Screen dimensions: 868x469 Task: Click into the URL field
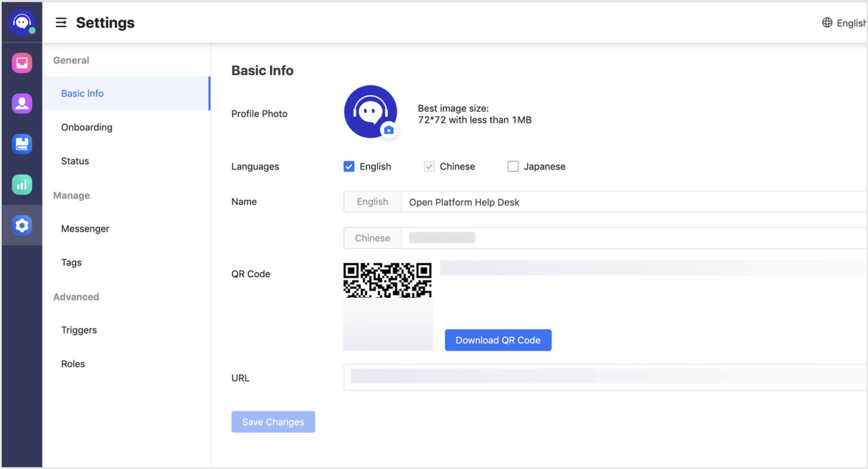click(605, 377)
